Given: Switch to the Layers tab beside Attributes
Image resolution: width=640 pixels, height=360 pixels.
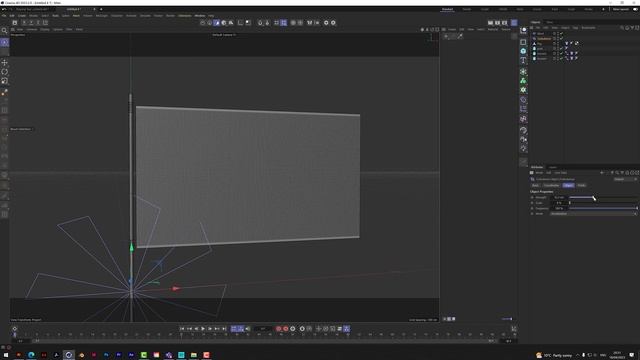Looking at the screenshot, I should click(553, 167).
